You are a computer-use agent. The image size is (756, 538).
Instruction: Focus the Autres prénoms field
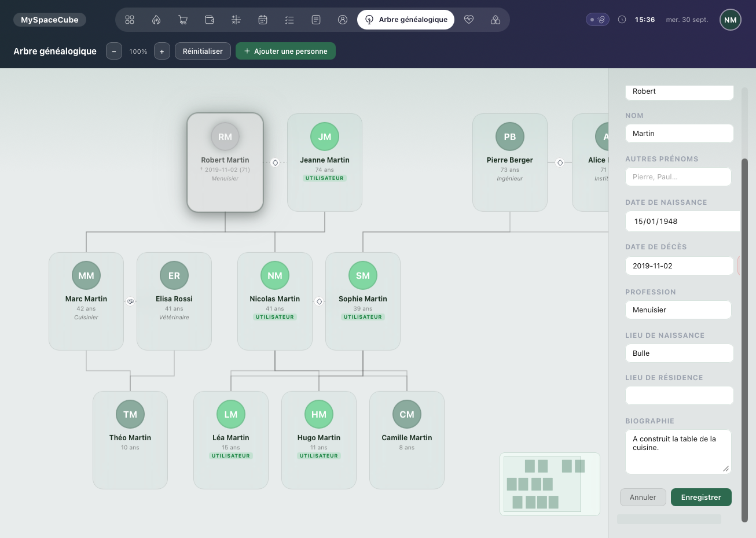pos(678,177)
